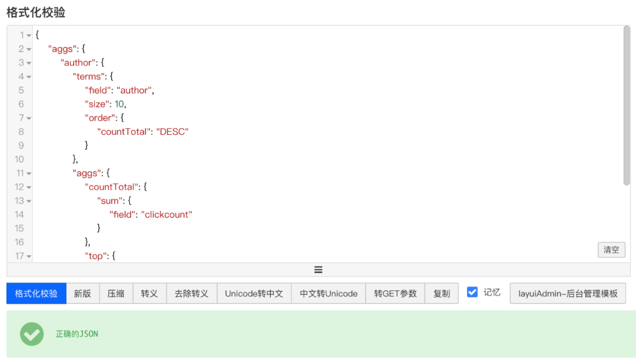Click the 中文转Unicode button
The height and width of the screenshot is (364, 636).
(x=329, y=293)
